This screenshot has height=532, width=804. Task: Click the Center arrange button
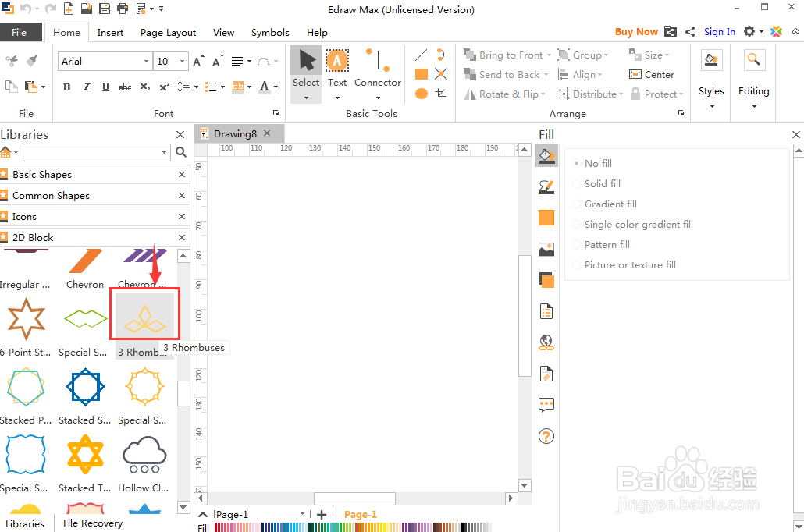pos(652,75)
